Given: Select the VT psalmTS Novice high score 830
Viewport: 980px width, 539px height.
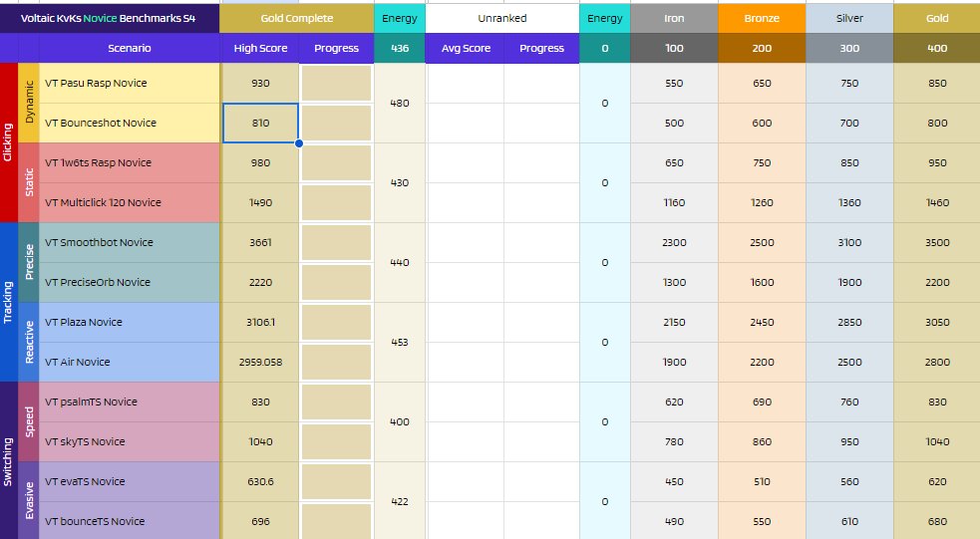Looking at the screenshot, I should (x=260, y=403).
